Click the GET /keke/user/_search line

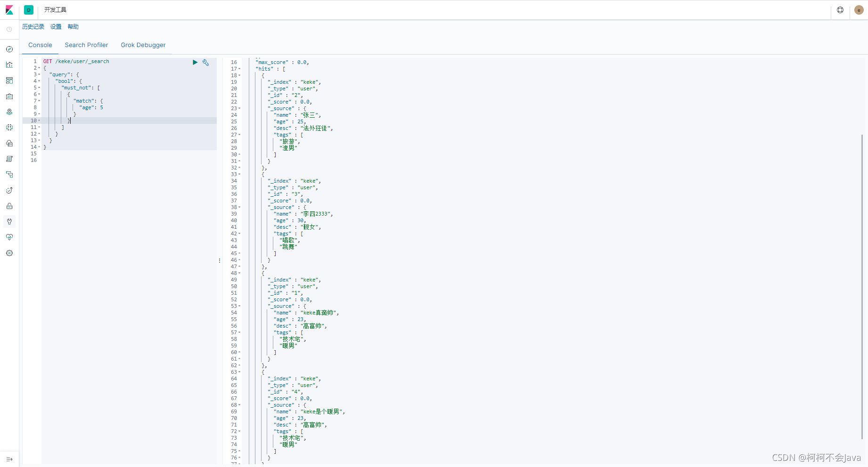[76, 62]
